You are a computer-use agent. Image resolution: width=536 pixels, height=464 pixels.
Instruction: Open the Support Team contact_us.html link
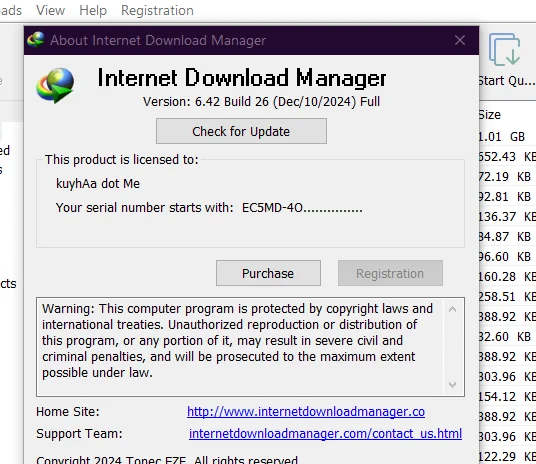pyautogui.click(x=325, y=434)
